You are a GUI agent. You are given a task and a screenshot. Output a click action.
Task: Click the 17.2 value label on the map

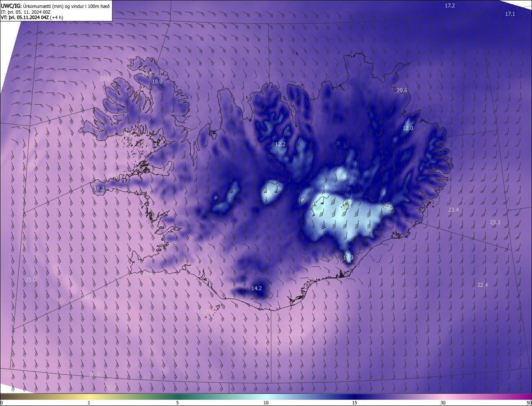450,6
